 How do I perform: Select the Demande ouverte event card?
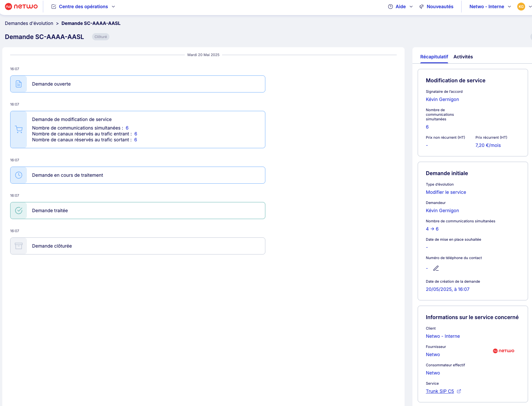(138, 84)
